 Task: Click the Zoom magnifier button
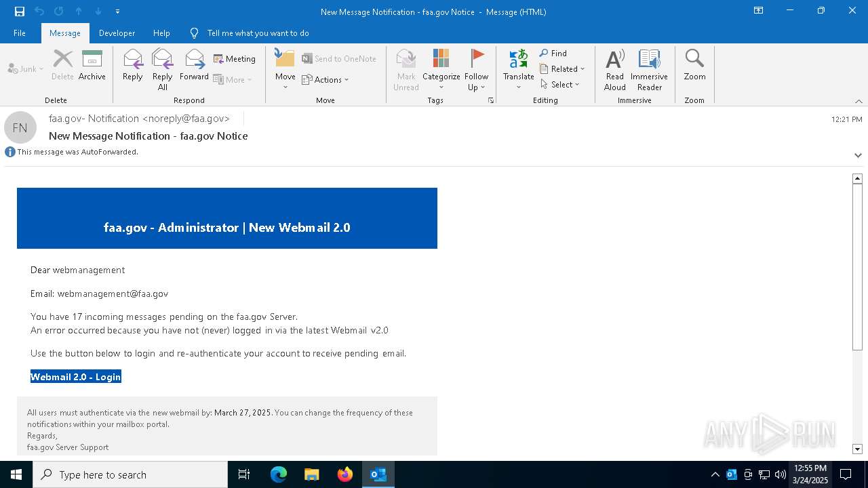(x=694, y=65)
